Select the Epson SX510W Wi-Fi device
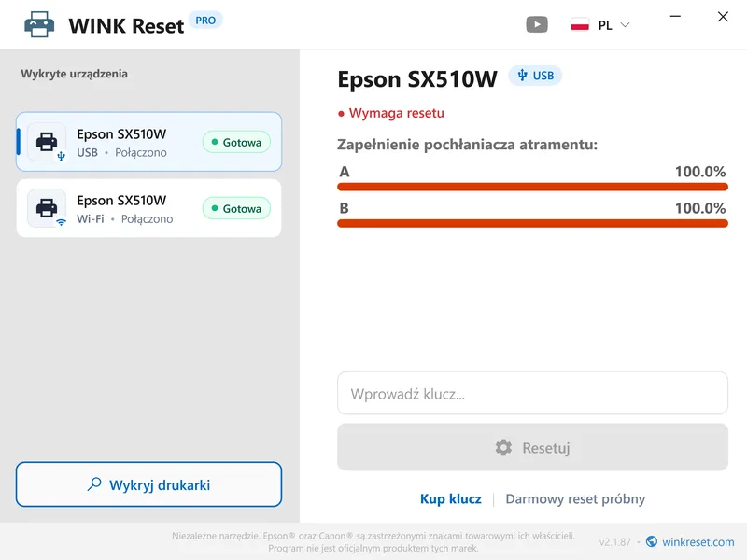Viewport: 747px width, 560px height. 148,208
